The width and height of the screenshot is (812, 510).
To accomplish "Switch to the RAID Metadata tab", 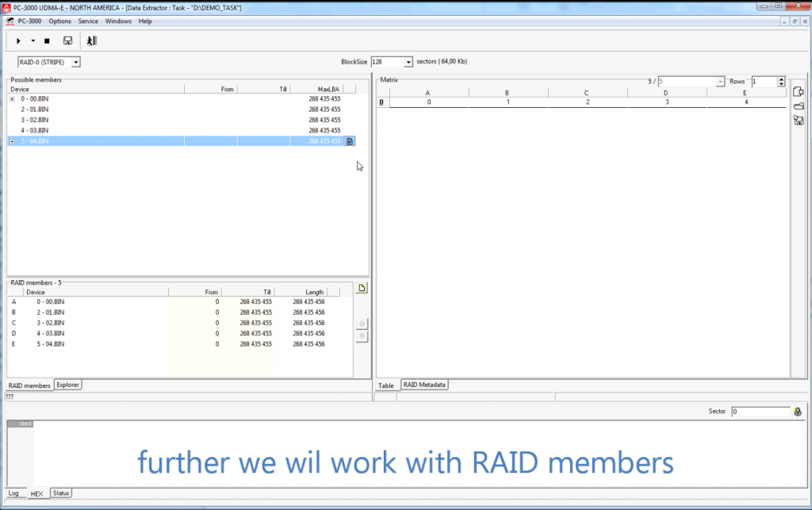I will (x=426, y=385).
